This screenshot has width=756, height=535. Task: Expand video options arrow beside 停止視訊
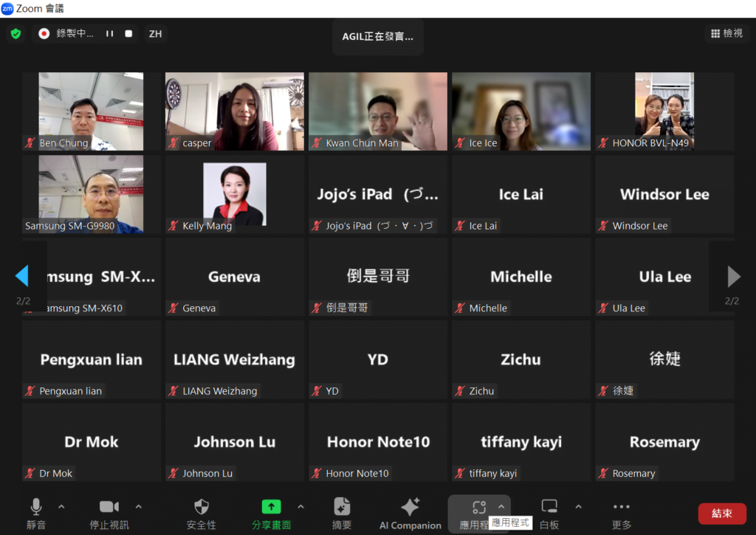click(139, 507)
